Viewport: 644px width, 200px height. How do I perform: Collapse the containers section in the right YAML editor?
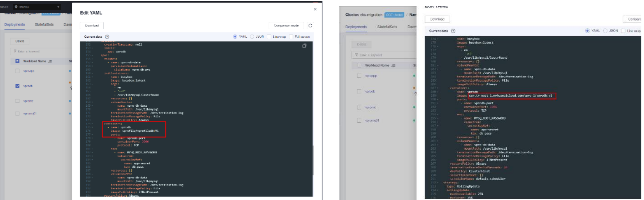click(438, 88)
